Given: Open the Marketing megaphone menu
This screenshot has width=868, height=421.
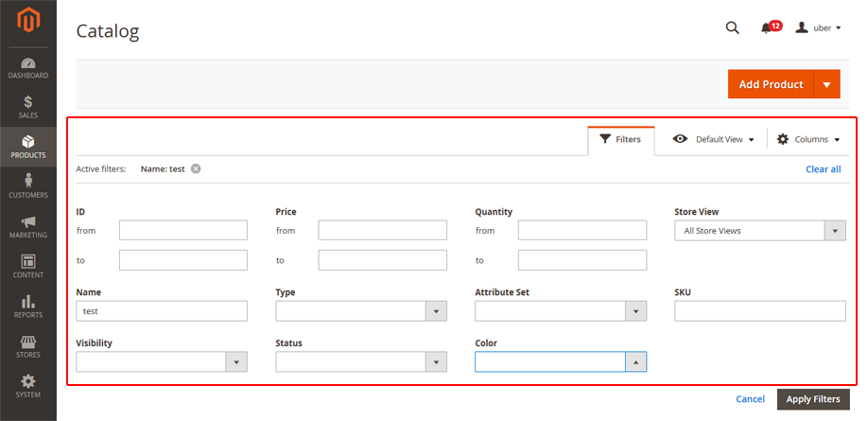Looking at the screenshot, I should tap(28, 226).
